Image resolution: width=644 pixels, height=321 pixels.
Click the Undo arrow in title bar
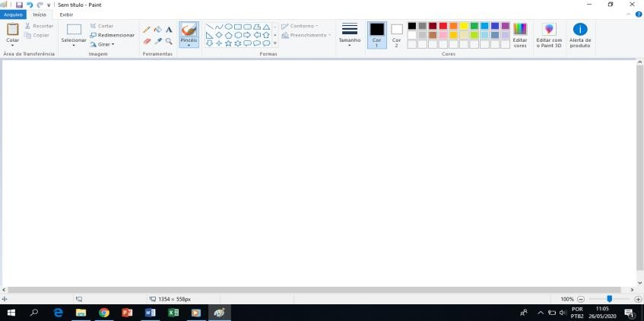(x=30, y=5)
